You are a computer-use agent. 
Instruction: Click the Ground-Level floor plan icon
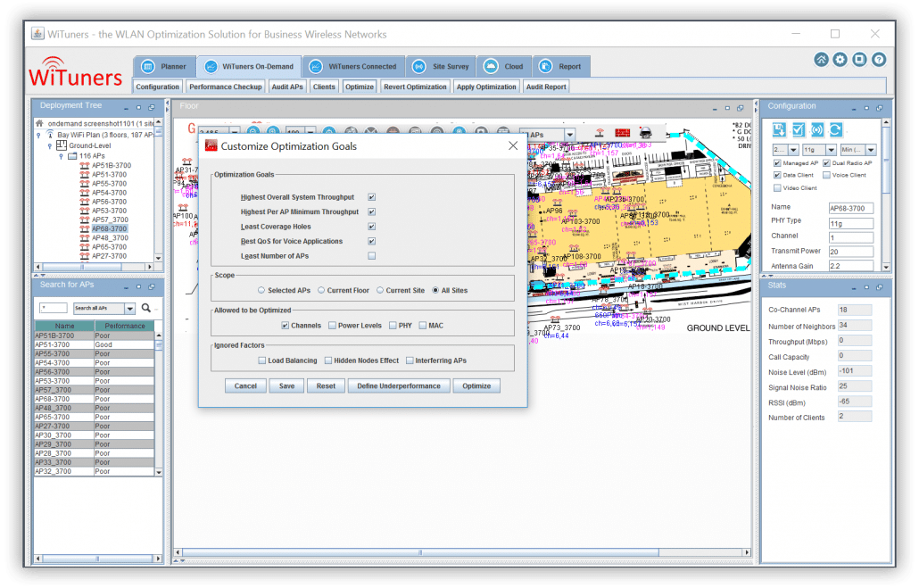(x=61, y=145)
